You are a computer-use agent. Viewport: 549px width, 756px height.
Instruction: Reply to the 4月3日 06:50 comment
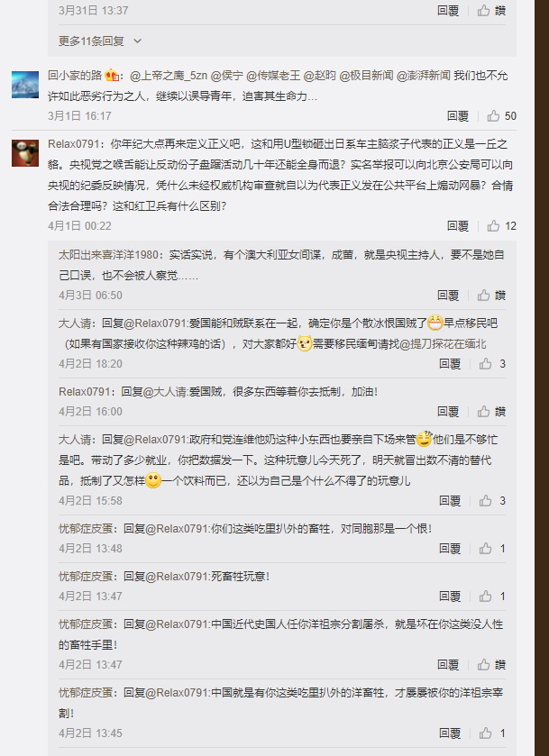(x=448, y=295)
